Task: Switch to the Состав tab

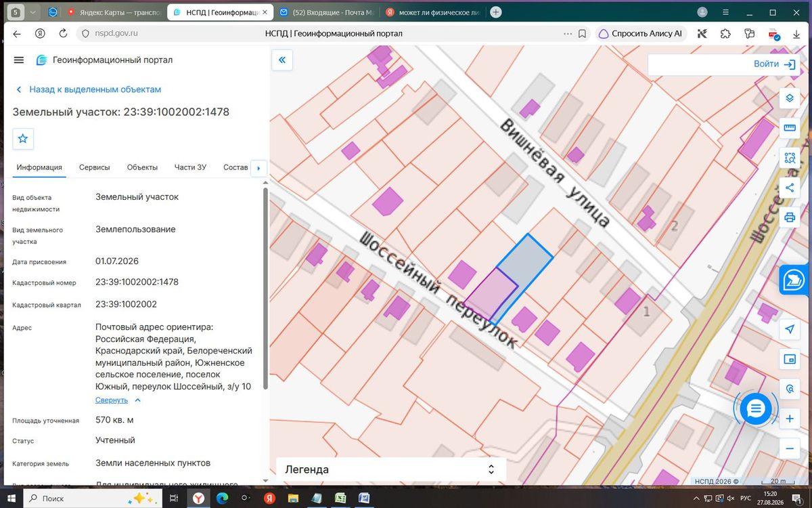Action: (235, 167)
